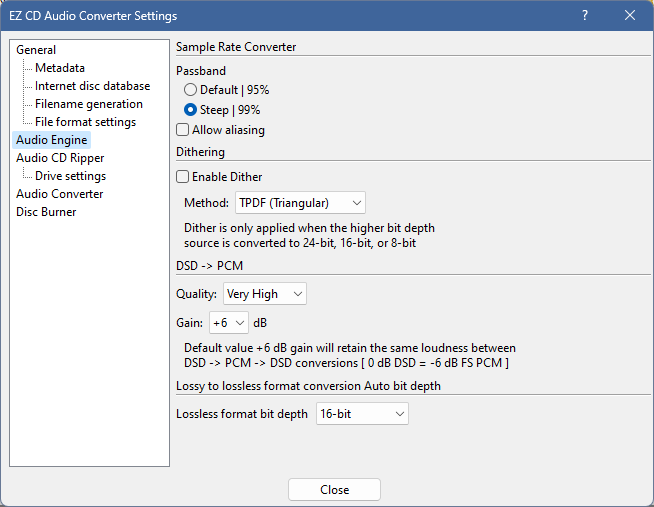Click the title bar help question mark

click(585, 15)
